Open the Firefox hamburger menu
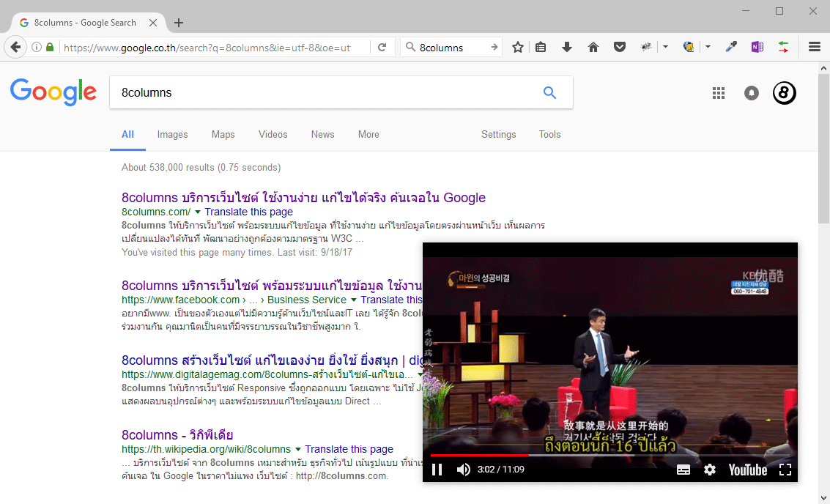 [815, 47]
